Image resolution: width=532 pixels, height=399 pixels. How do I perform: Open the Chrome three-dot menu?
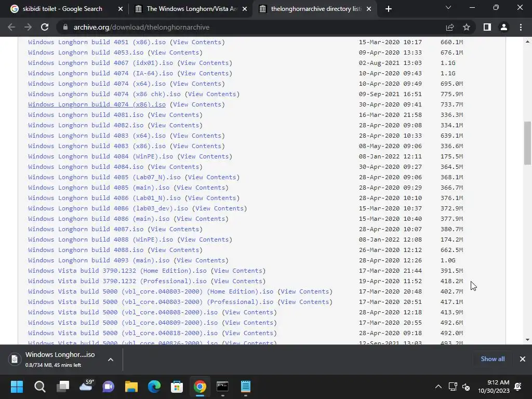(521, 27)
